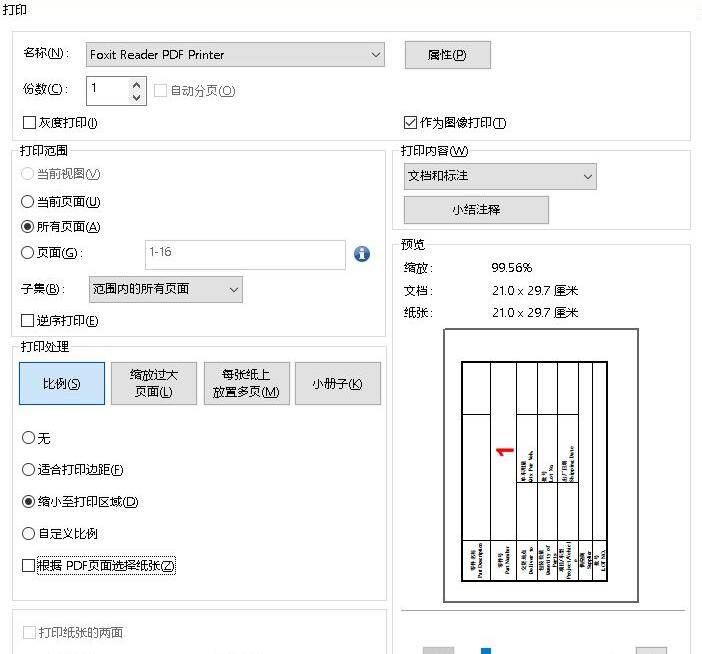The image size is (702, 654).
Task: Switch to 缩放过大页面 mode
Action: [x=153, y=384]
